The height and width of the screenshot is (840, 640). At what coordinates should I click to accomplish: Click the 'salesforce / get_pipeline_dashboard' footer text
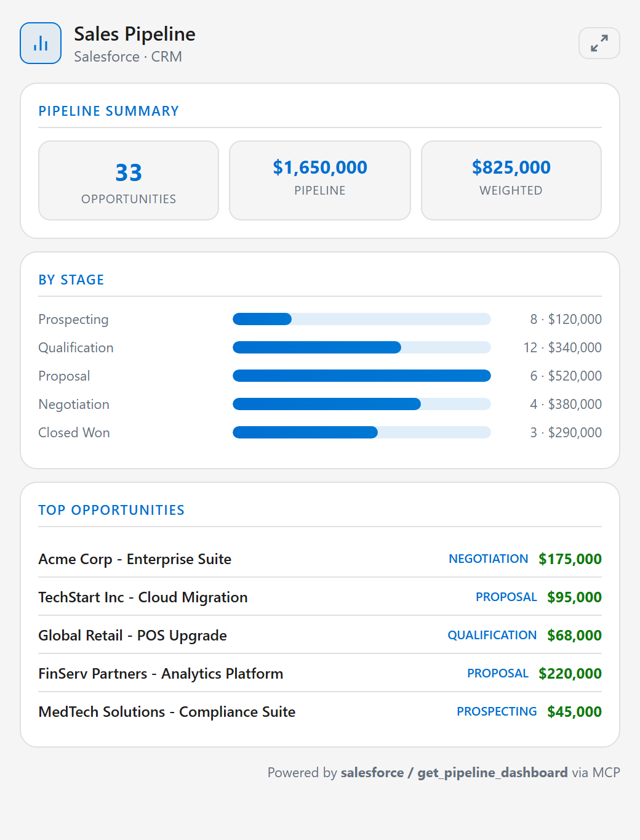coord(454,773)
